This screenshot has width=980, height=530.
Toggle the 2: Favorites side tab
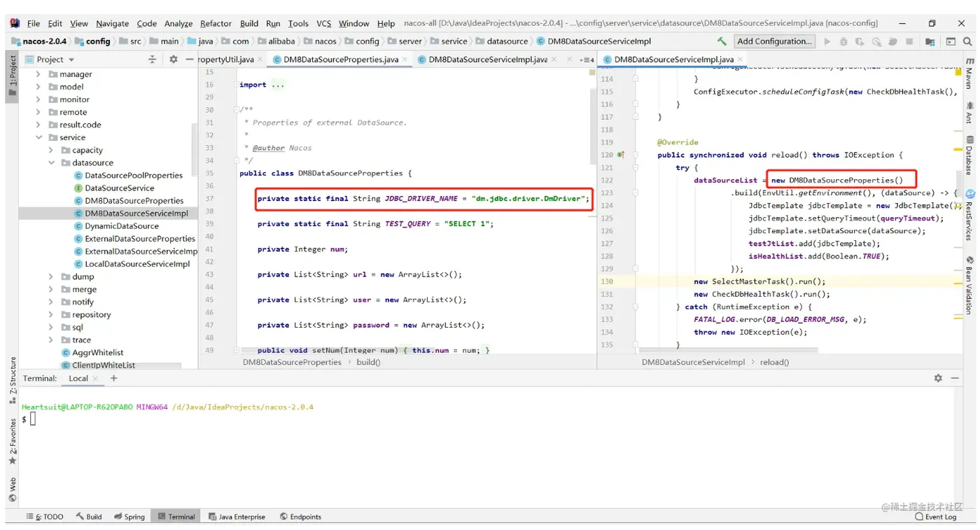pos(13,442)
